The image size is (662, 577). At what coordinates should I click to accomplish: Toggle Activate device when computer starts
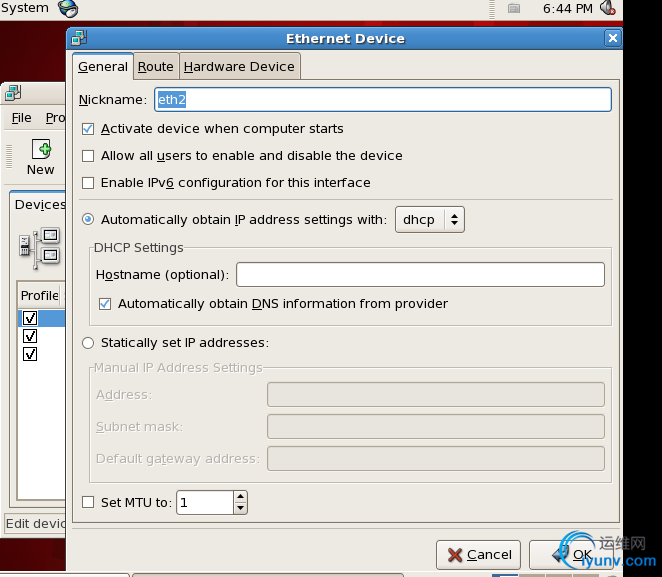(x=88, y=129)
